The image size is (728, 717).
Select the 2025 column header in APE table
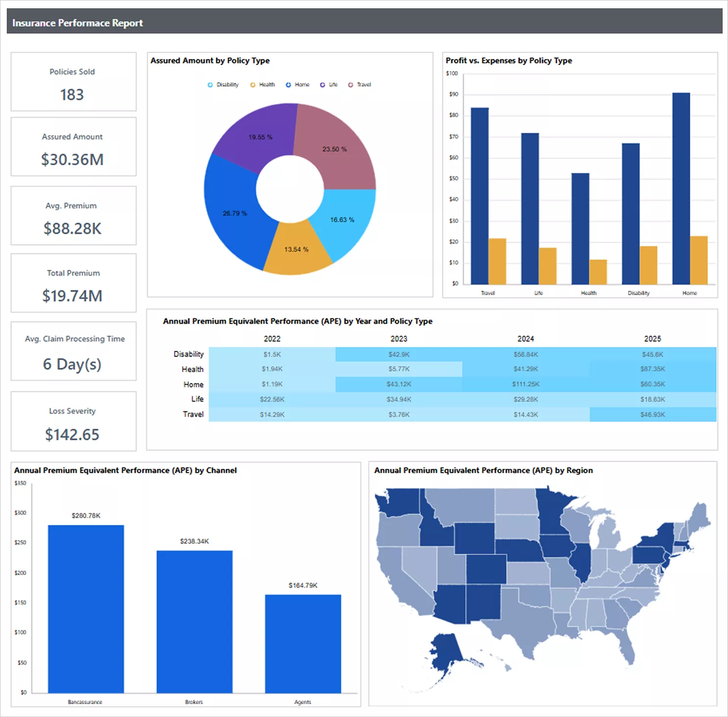pyautogui.click(x=651, y=338)
